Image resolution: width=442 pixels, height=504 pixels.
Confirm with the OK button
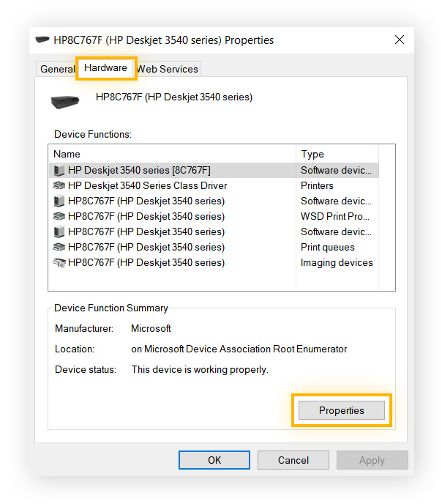pos(214,460)
